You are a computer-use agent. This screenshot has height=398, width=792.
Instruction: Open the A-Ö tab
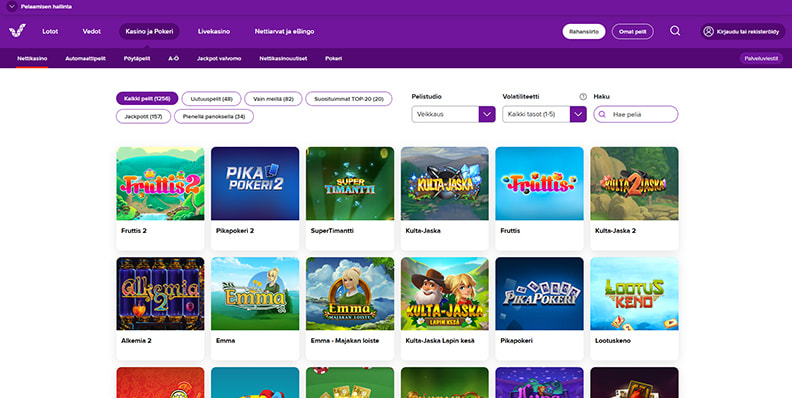(173, 59)
